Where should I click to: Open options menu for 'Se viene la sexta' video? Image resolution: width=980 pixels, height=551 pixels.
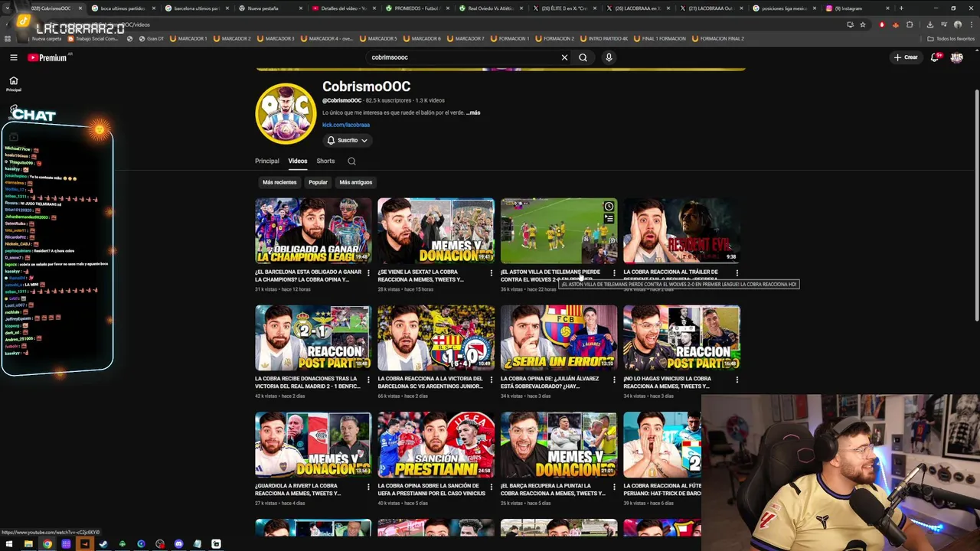[491, 272]
